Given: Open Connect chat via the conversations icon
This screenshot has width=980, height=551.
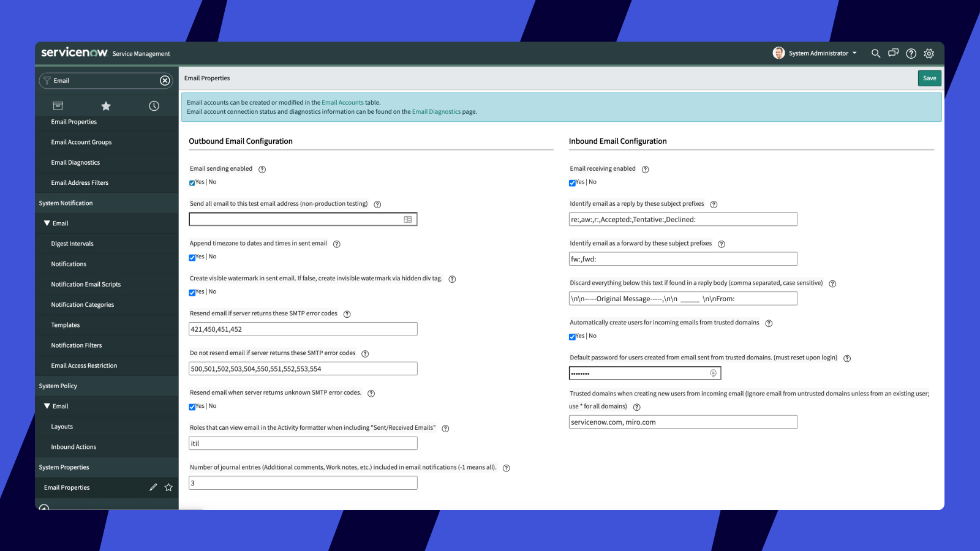Looking at the screenshot, I should [893, 53].
